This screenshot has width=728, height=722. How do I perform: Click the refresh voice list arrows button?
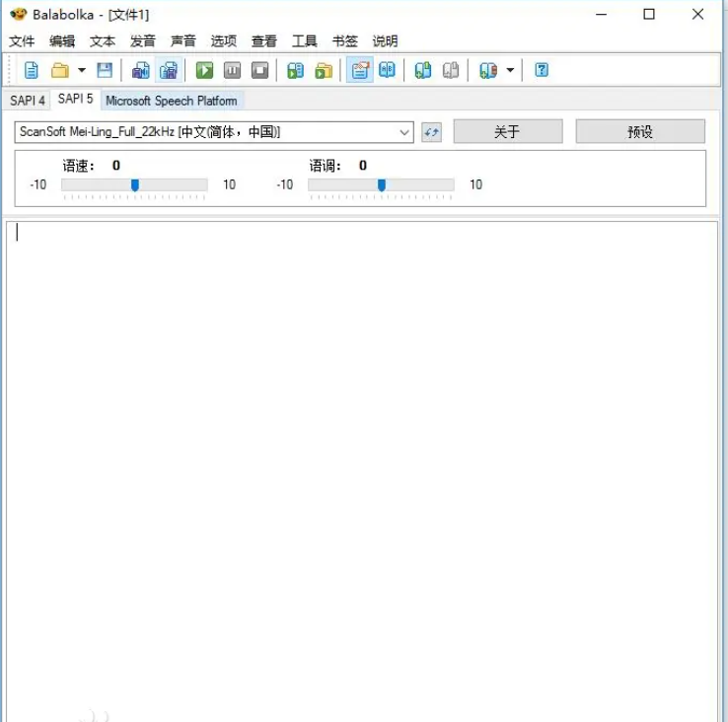point(431,132)
